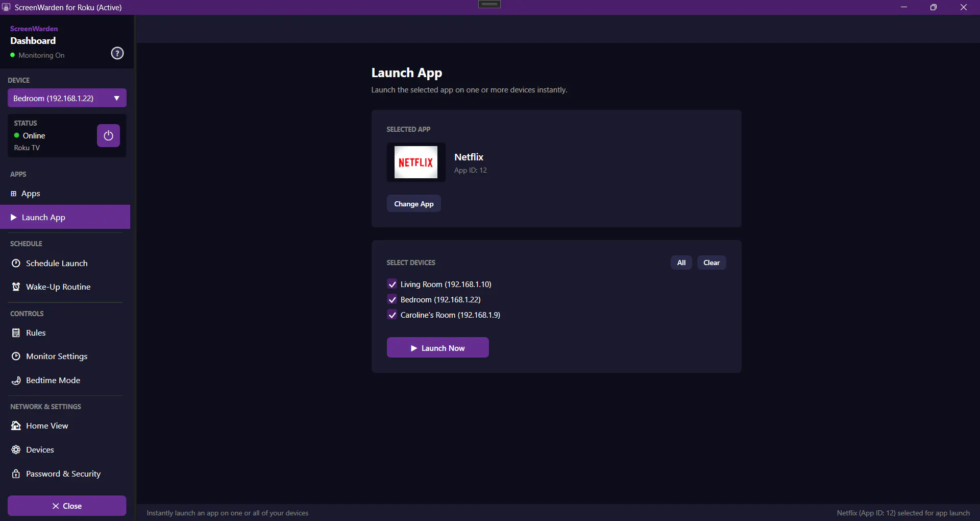This screenshot has height=521, width=980.
Task: Restore down the ScreenWarden window
Action: point(934,7)
